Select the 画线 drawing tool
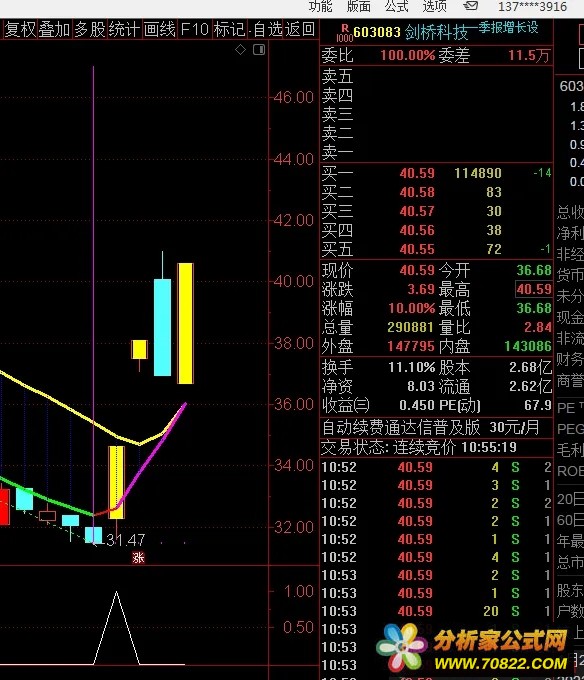Screen dimensions: 584x680 (160, 29)
